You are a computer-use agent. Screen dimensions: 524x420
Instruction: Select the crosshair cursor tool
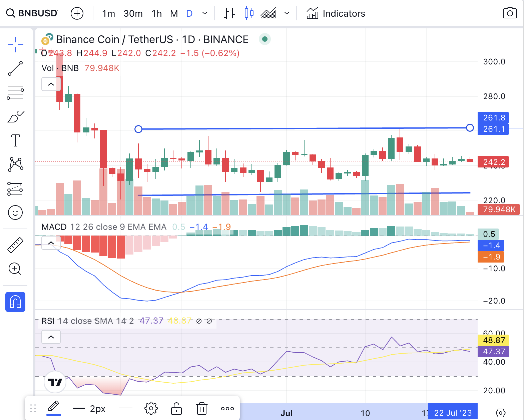click(x=15, y=44)
